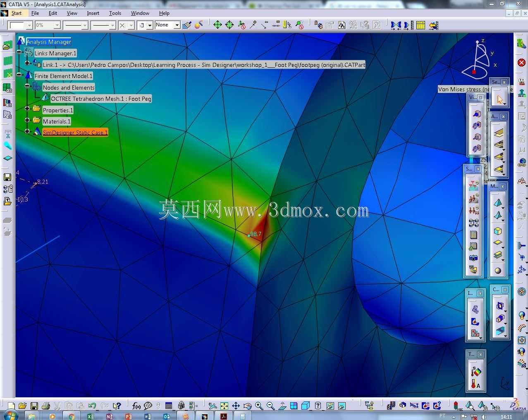The height and width of the screenshot is (420, 528).
Task: Click the Windows Start orb
Action: click(x=11, y=415)
